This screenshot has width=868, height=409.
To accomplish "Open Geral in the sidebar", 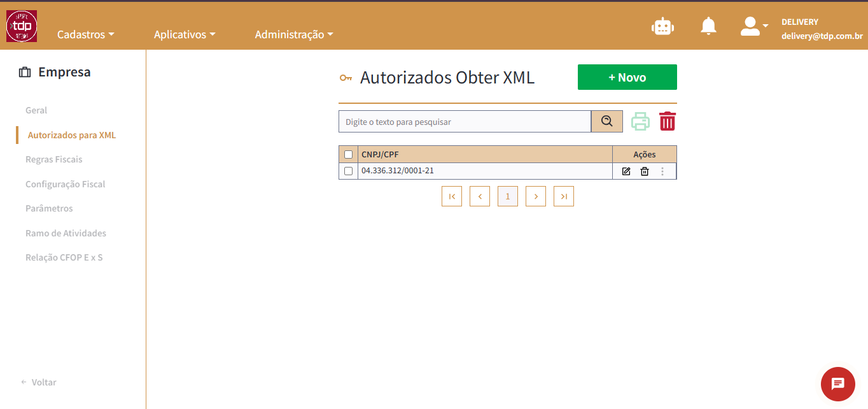I will [x=36, y=110].
